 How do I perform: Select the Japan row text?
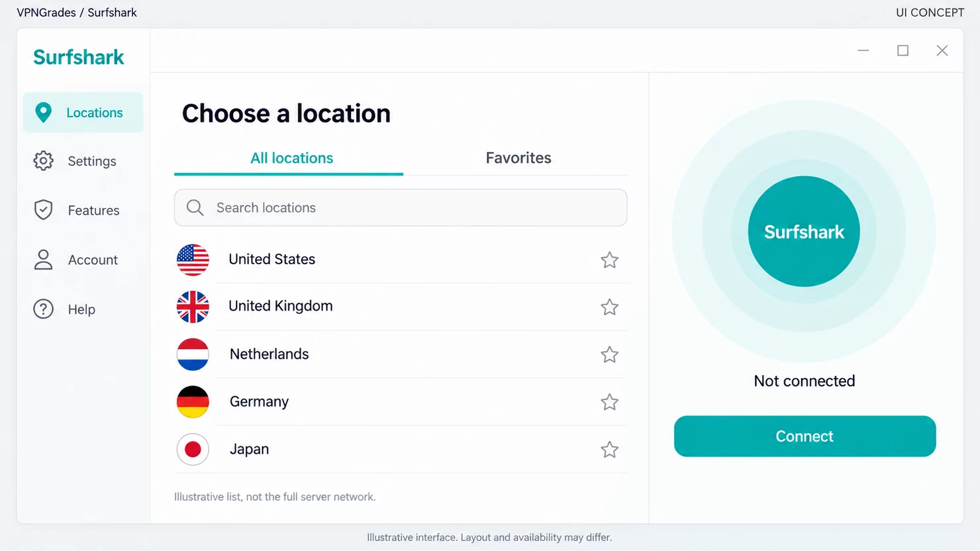tap(249, 450)
